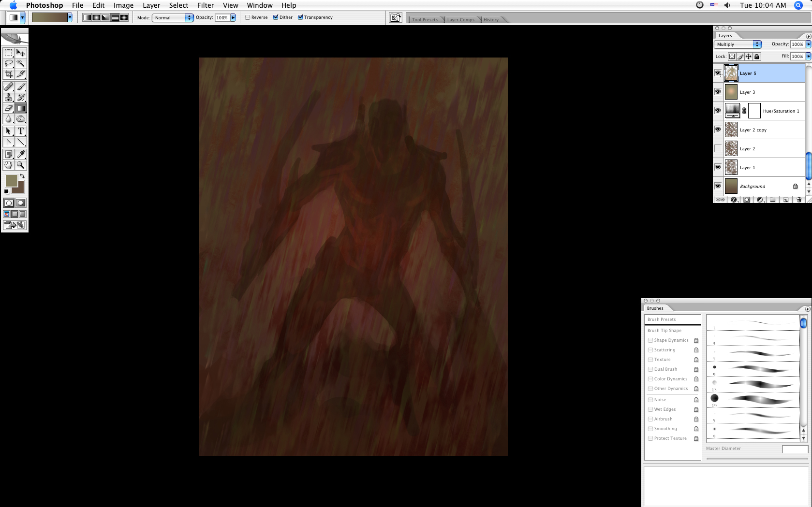Select the Dodge tool
The height and width of the screenshot is (507, 812).
point(21,118)
